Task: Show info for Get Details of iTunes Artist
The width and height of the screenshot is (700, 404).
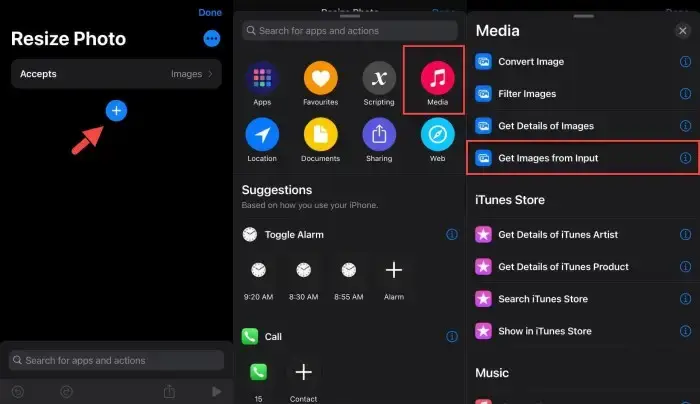Action: click(685, 234)
